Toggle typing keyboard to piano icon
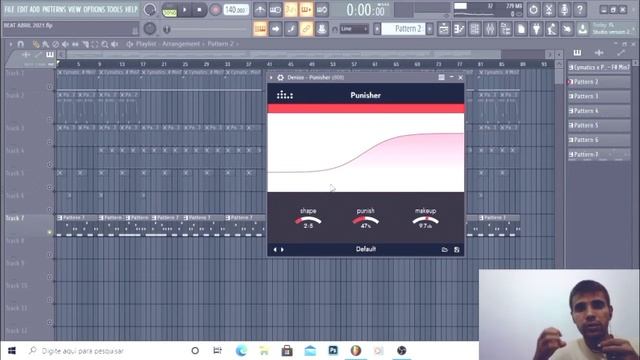This screenshot has height=360, width=640. click(260, 29)
